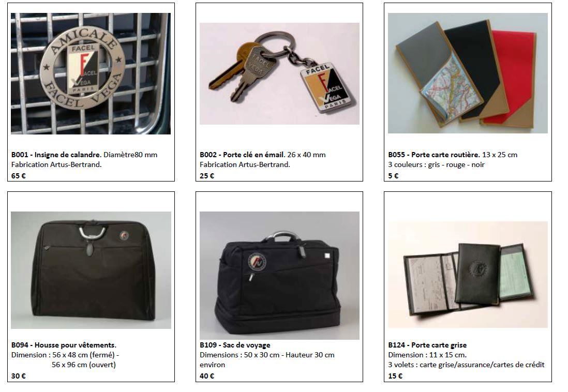Screen dimensions: 568x392
Task: Click the garment bag product photo
Action: pos(91,270)
